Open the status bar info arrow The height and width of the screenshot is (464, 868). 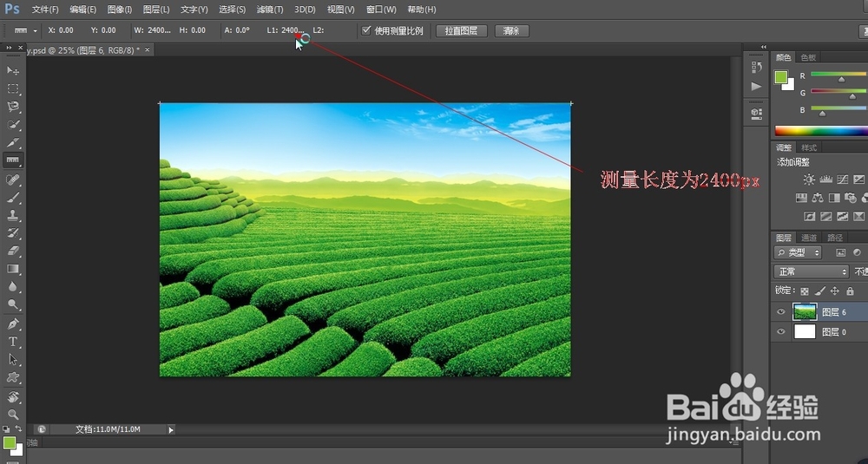coord(171,429)
